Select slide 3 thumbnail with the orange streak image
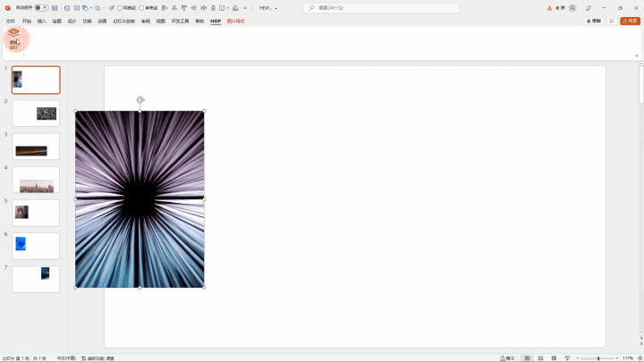 pyautogui.click(x=36, y=147)
